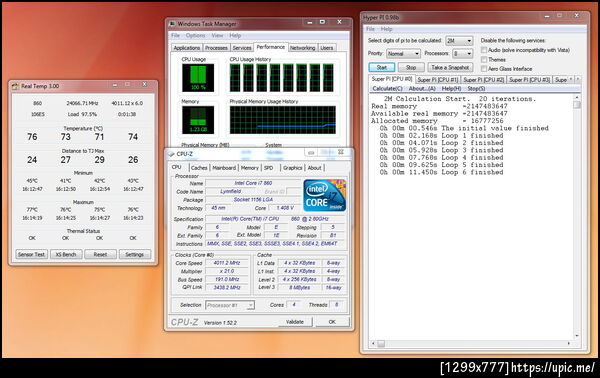600x378 pixels.
Task: Select Task Manager Performance tab
Action: click(271, 47)
